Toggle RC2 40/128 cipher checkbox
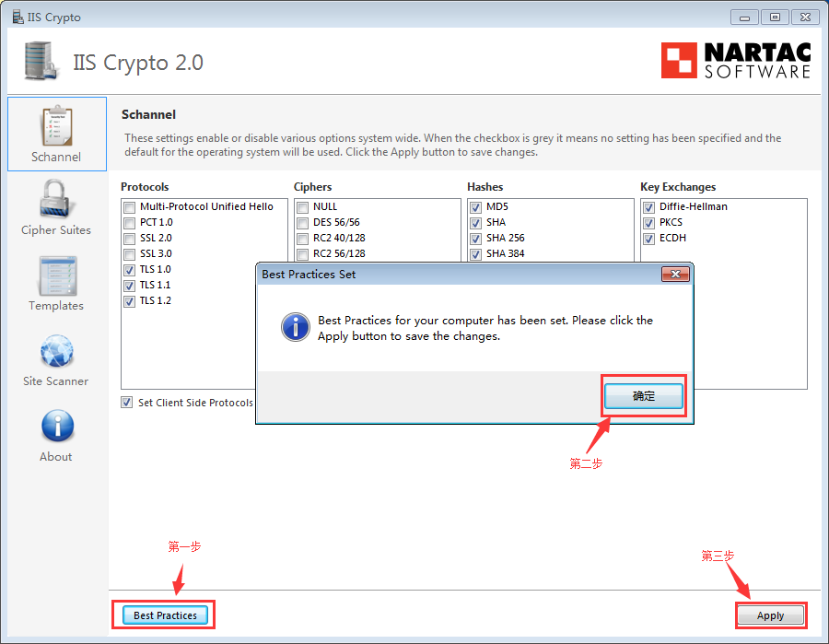This screenshot has width=829, height=644. click(x=302, y=239)
